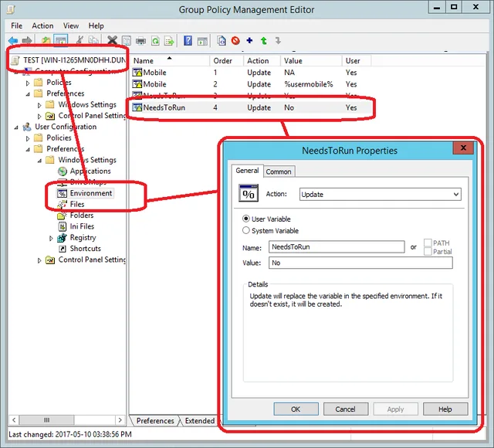
Task: Add new item with blue plus icon
Action: pos(249,40)
